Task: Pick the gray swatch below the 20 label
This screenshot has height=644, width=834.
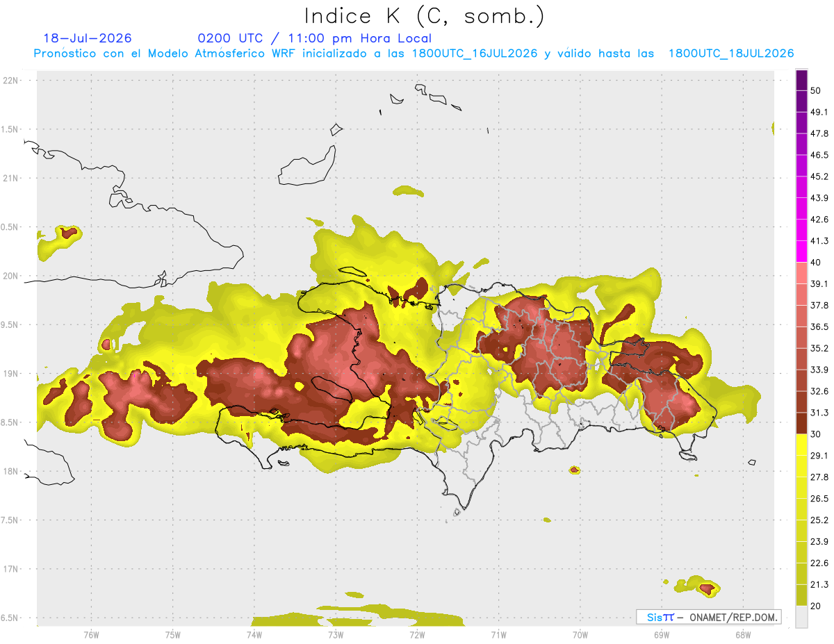Action: tap(801, 617)
